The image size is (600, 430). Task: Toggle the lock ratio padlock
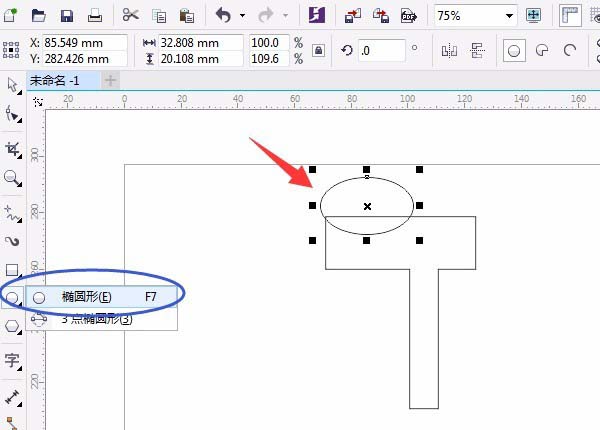318,50
